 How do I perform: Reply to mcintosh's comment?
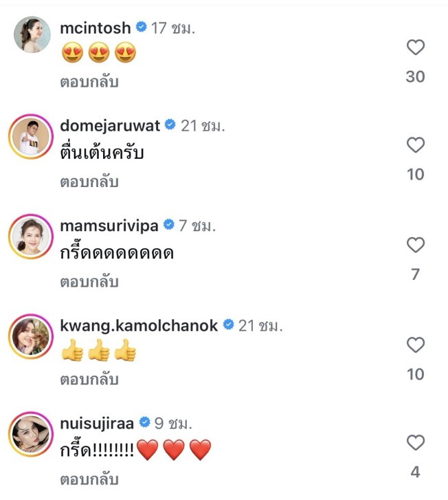pyautogui.click(x=89, y=82)
